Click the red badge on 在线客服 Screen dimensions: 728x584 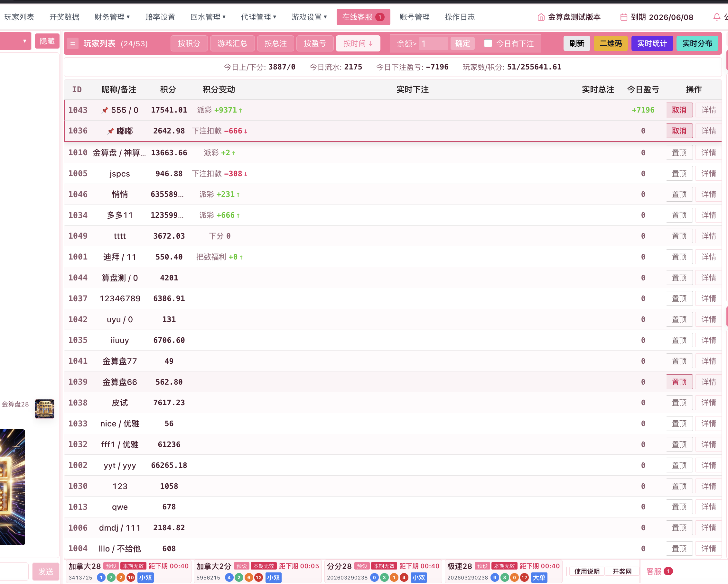point(380,17)
